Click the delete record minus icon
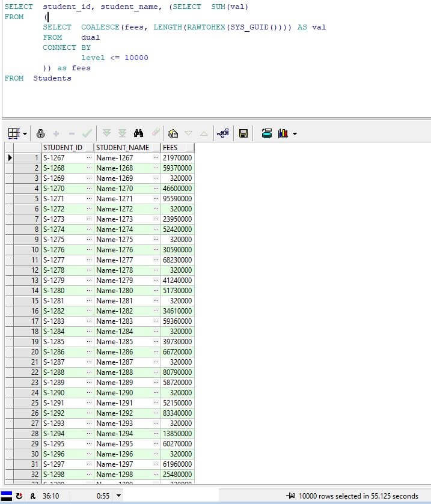The height and width of the screenshot is (504, 431). click(72, 133)
